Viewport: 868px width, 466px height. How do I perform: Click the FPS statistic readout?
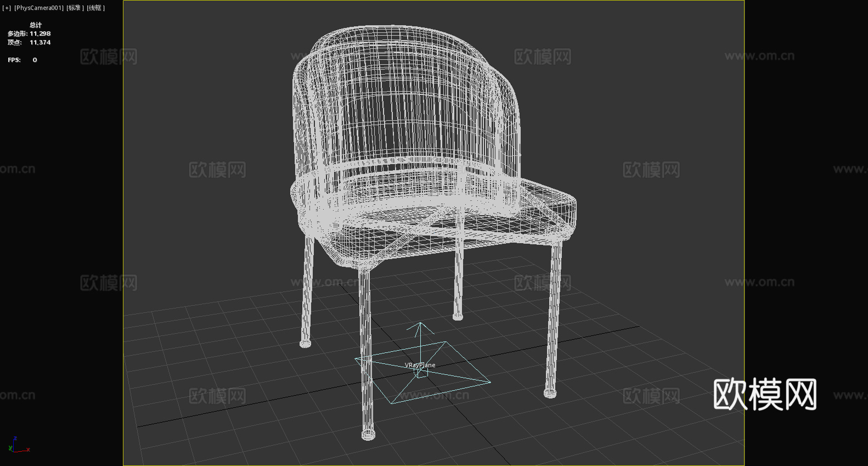tap(22, 60)
